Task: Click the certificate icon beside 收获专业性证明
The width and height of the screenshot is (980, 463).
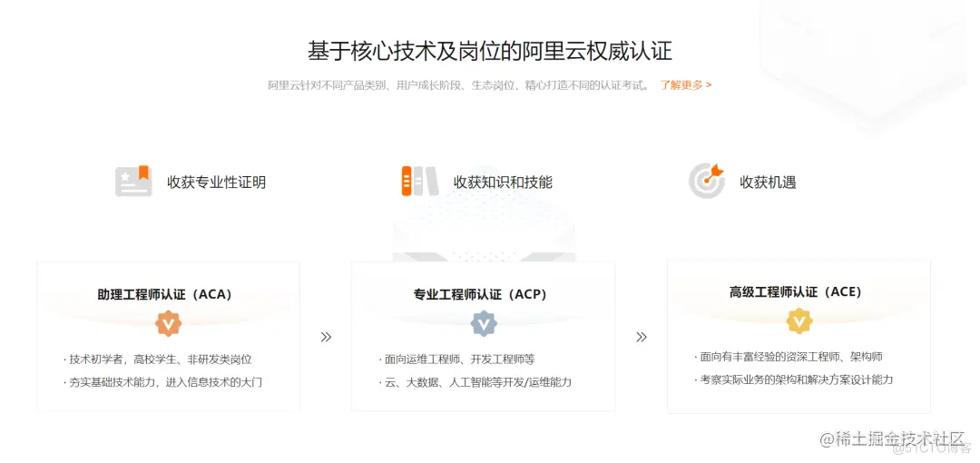Action: pos(133,182)
